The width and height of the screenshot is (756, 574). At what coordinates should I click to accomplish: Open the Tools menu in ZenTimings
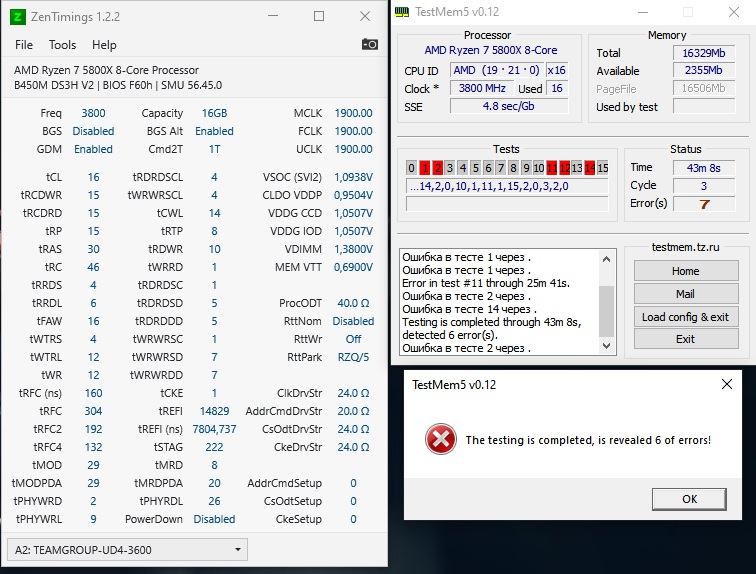[x=62, y=45]
